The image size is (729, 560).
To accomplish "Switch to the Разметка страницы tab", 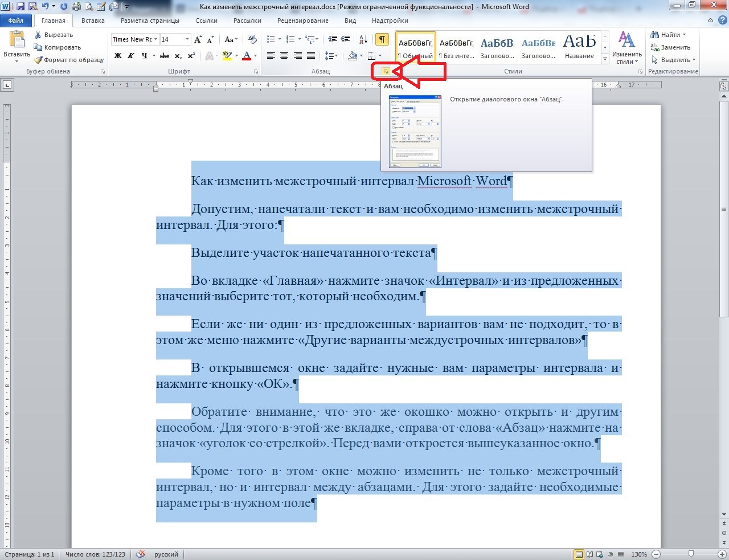I will coord(150,21).
